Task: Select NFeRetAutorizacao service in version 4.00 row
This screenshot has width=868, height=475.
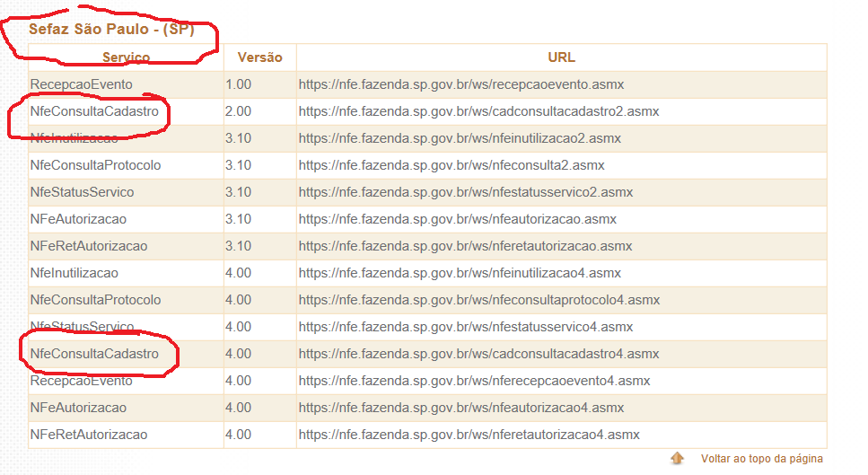Action: tap(89, 435)
